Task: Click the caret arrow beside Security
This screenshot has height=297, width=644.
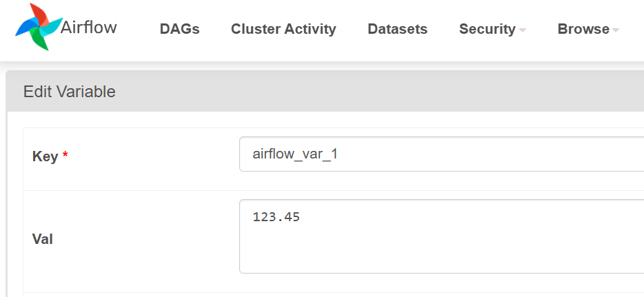Action: (x=523, y=30)
